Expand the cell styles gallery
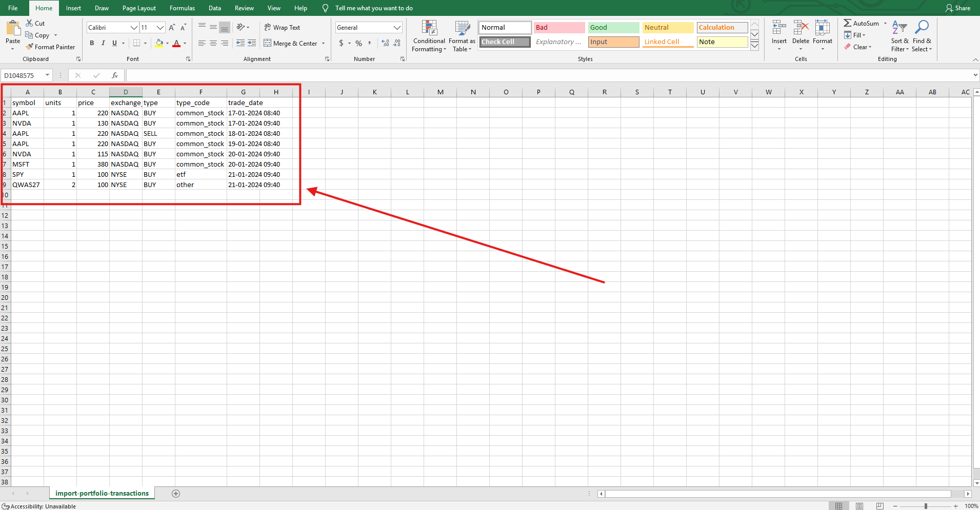The image size is (980, 510). (x=755, y=46)
